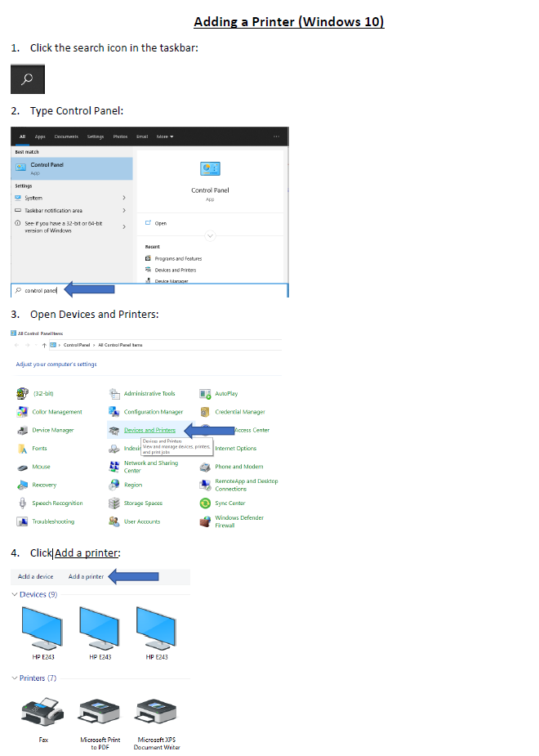Viewport: 539px width, 756px height.
Task: Click Taskbar notification area result
Action: (53, 210)
